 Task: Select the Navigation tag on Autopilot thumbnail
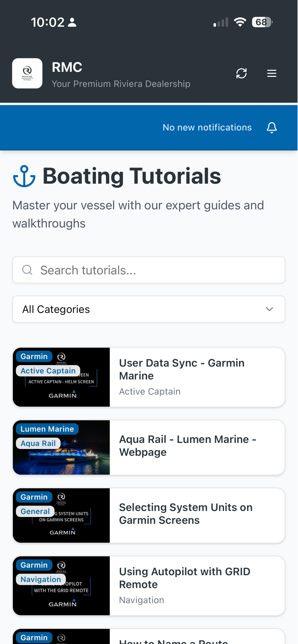click(41, 580)
